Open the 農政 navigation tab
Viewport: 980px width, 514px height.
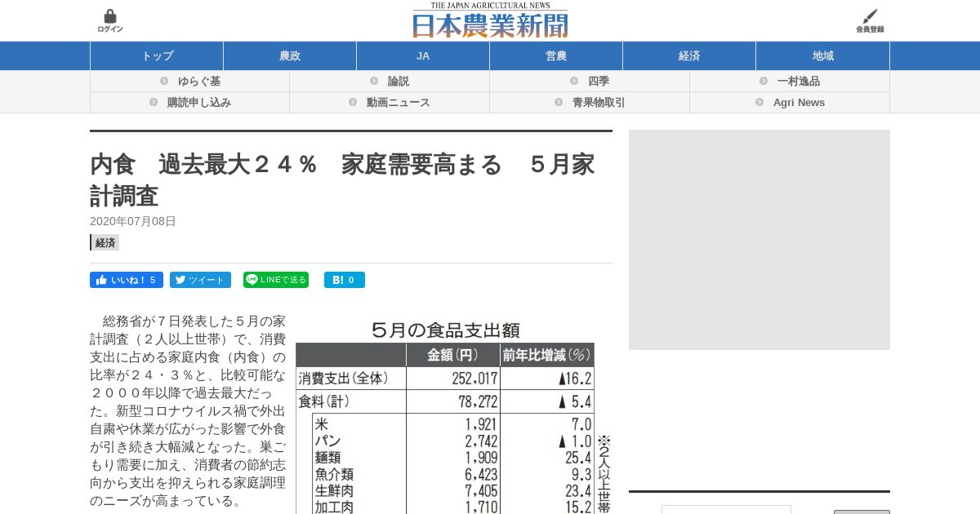pyautogui.click(x=290, y=55)
